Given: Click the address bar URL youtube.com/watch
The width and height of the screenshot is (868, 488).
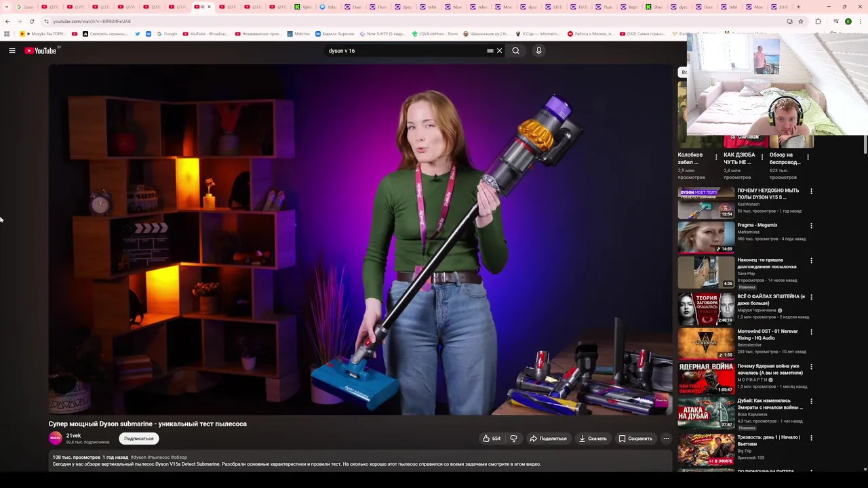Looking at the screenshot, I should 92,21.
